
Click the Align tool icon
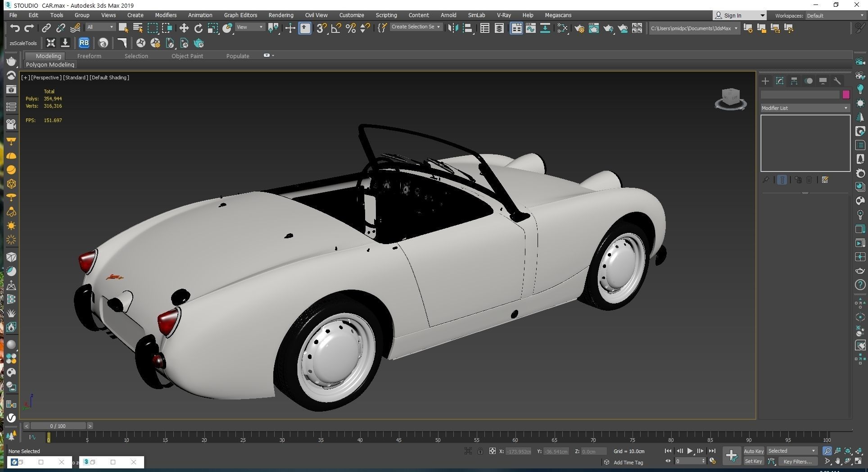coord(467,28)
